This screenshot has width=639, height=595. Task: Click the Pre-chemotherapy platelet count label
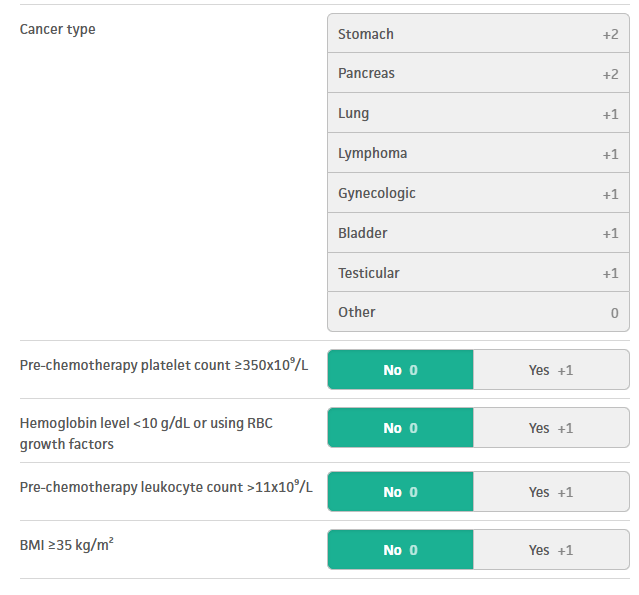click(164, 365)
